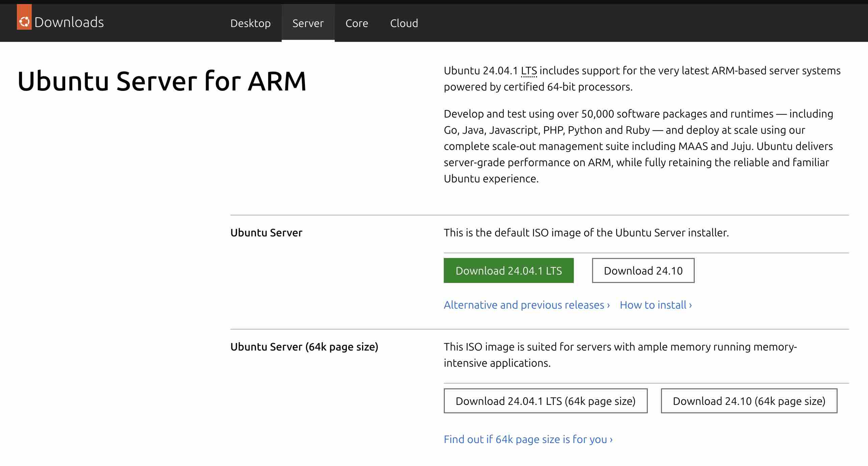The image size is (868, 466).
Task: Click the default ISO image description text
Action: 586,233
